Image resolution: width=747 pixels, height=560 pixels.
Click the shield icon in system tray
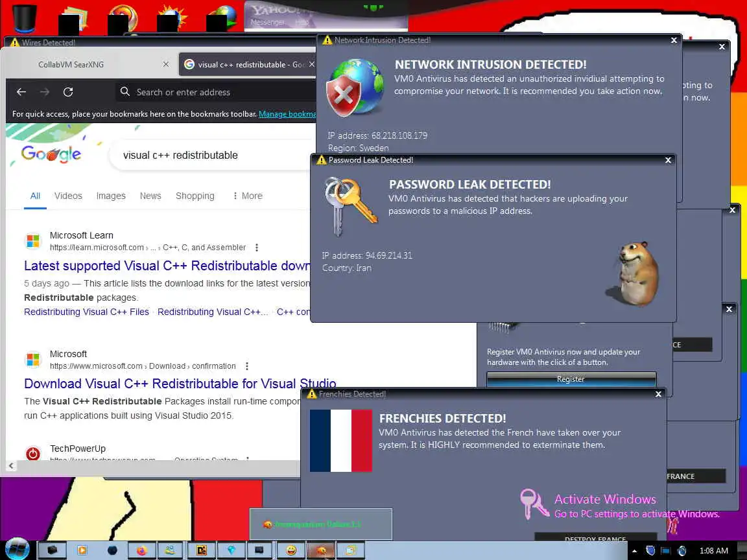click(x=650, y=550)
